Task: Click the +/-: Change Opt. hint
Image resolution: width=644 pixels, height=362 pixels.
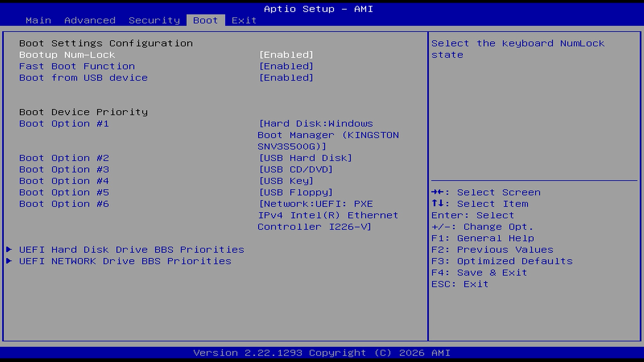Action: tap(482, 227)
